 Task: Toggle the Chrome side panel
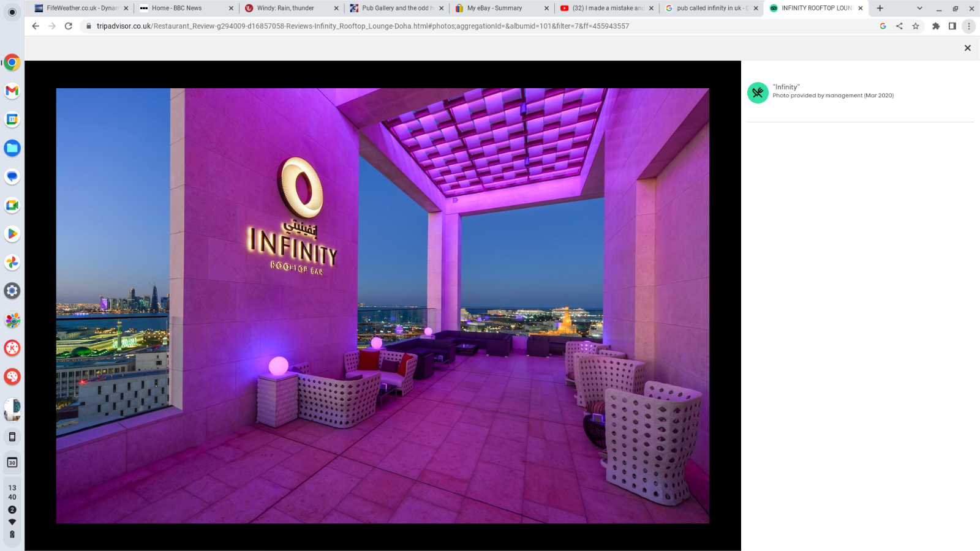pyautogui.click(x=952, y=26)
